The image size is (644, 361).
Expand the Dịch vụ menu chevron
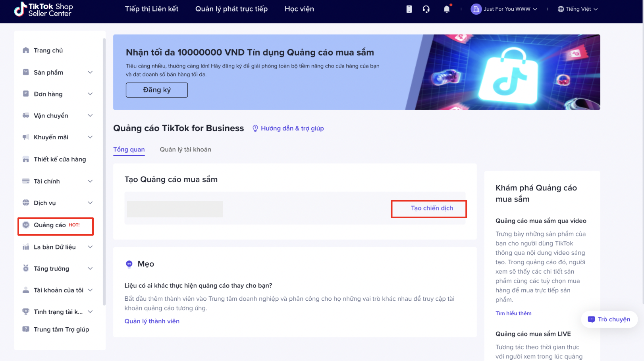click(90, 203)
